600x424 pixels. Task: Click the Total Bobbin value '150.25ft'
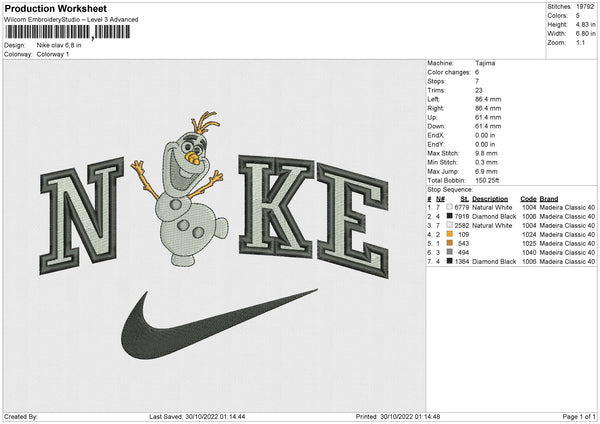pos(487,180)
